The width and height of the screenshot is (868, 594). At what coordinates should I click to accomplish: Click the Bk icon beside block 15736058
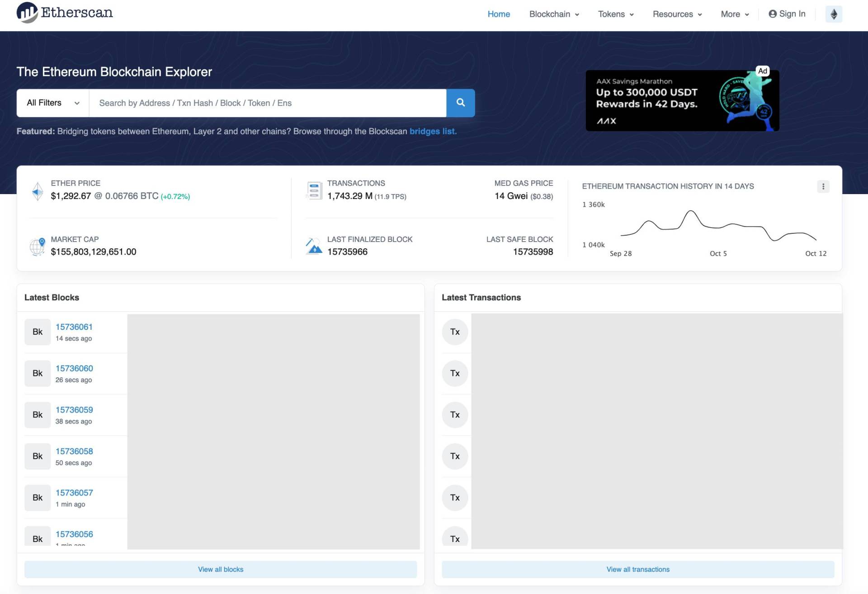pyautogui.click(x=38, y=456)
